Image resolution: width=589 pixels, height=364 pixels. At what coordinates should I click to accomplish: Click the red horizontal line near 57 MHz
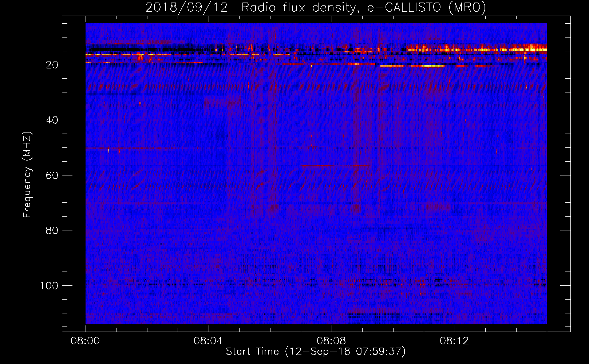(335, 166)
